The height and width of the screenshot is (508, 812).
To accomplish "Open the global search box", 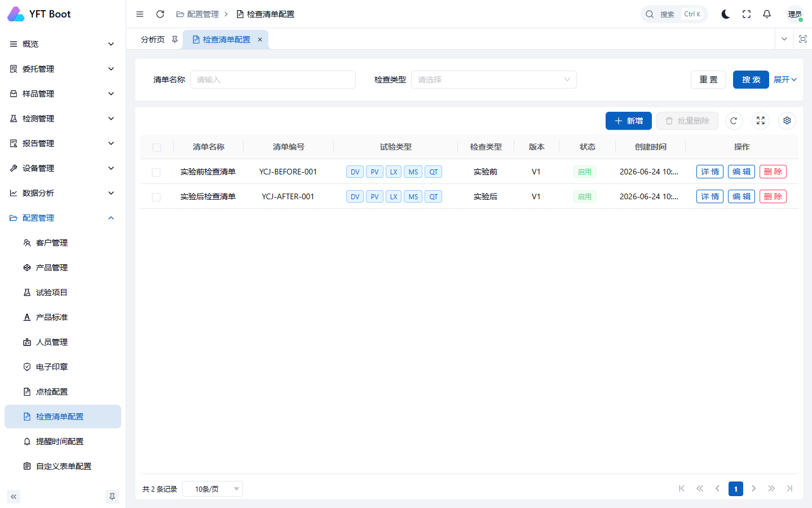I will (x=674, y=14).
